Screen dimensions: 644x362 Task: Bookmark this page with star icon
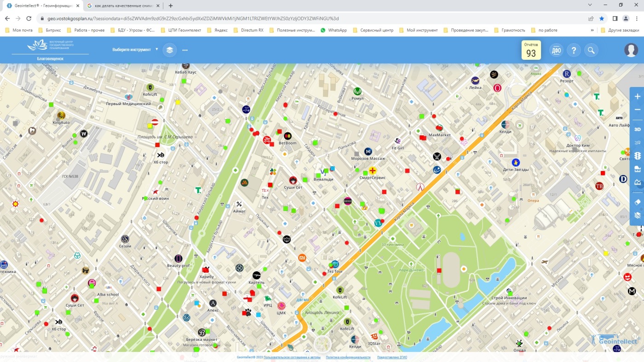[x=602, y=18]
